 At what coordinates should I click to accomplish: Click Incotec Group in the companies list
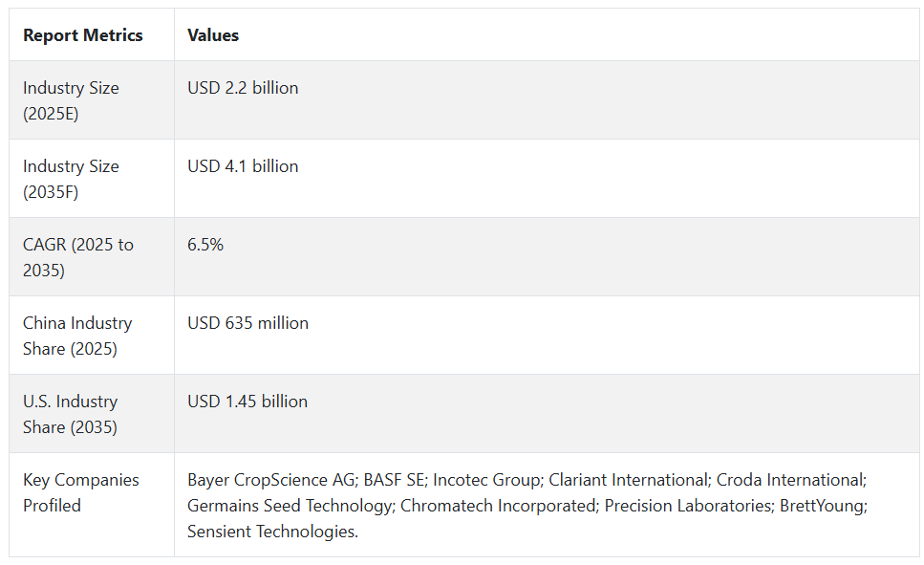[486, 480]
